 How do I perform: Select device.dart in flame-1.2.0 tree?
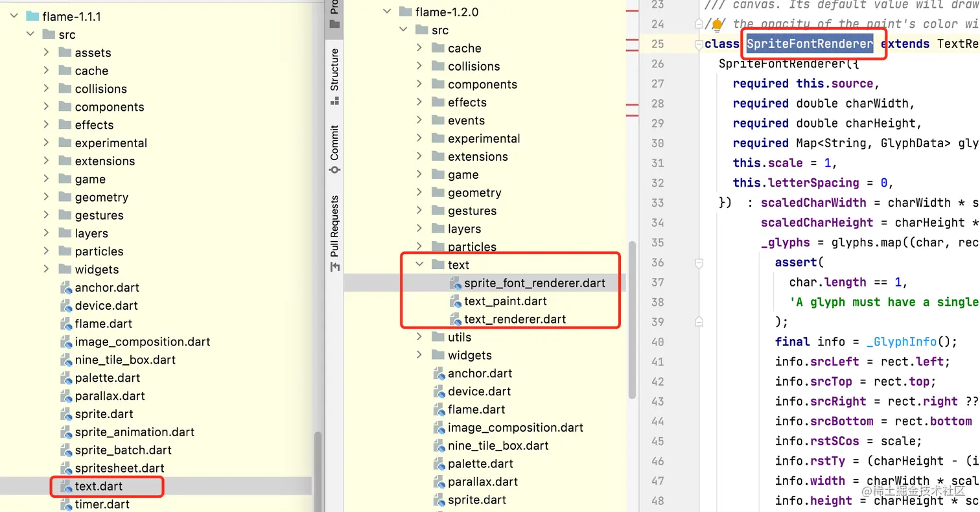(x=479, y=391)
